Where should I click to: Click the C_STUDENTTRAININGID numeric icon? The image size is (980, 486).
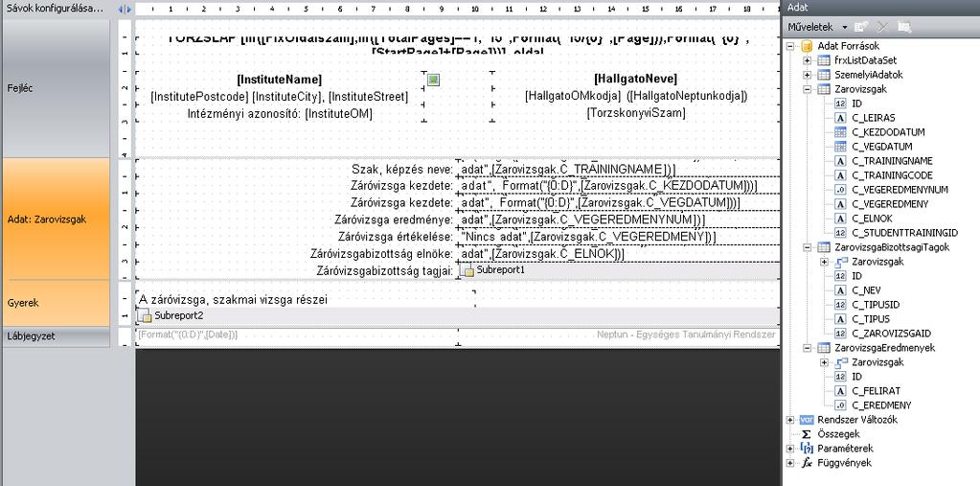pyautogui.click(x=841, y=233)
